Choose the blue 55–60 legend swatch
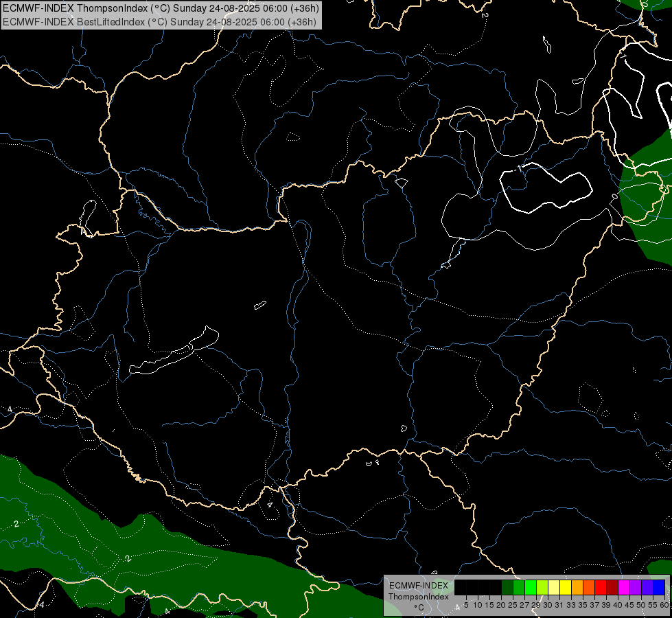 659,587
